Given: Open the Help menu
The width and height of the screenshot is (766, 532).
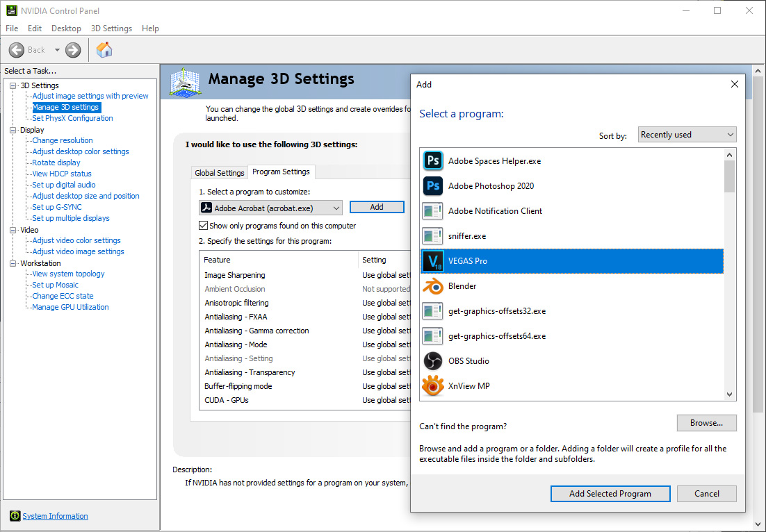Looking at the screenshot, I should 150,28.
